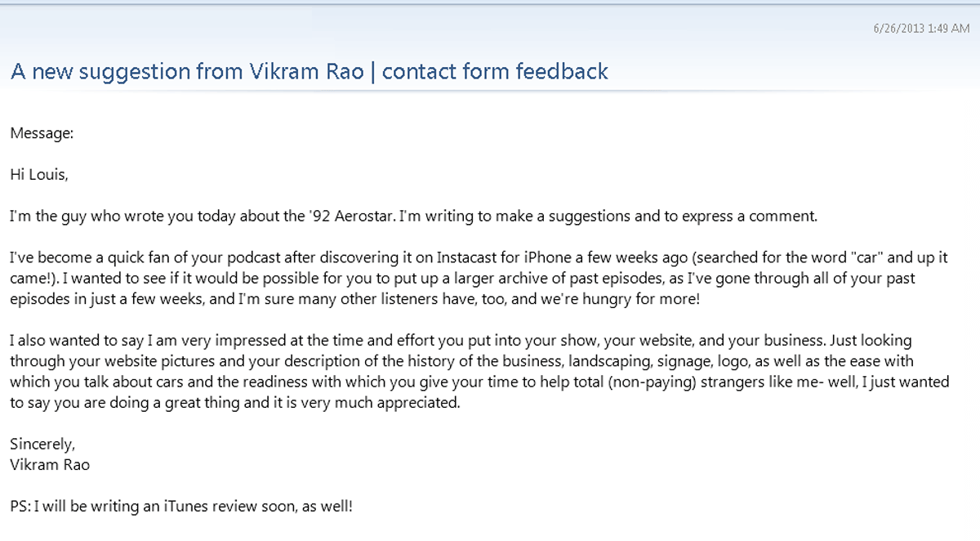Click the Vikram Rao signature below Sincerely

(x=50, y=464)
